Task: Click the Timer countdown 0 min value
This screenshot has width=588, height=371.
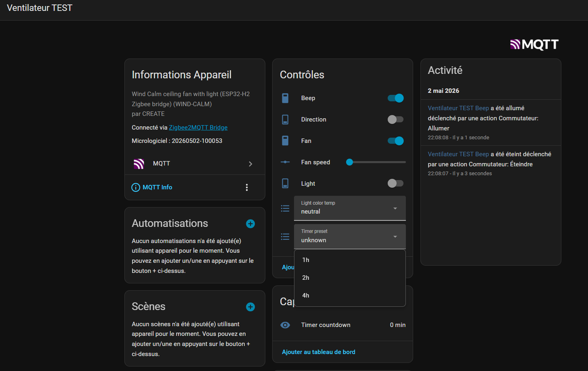Action: (x=398, y=325)
